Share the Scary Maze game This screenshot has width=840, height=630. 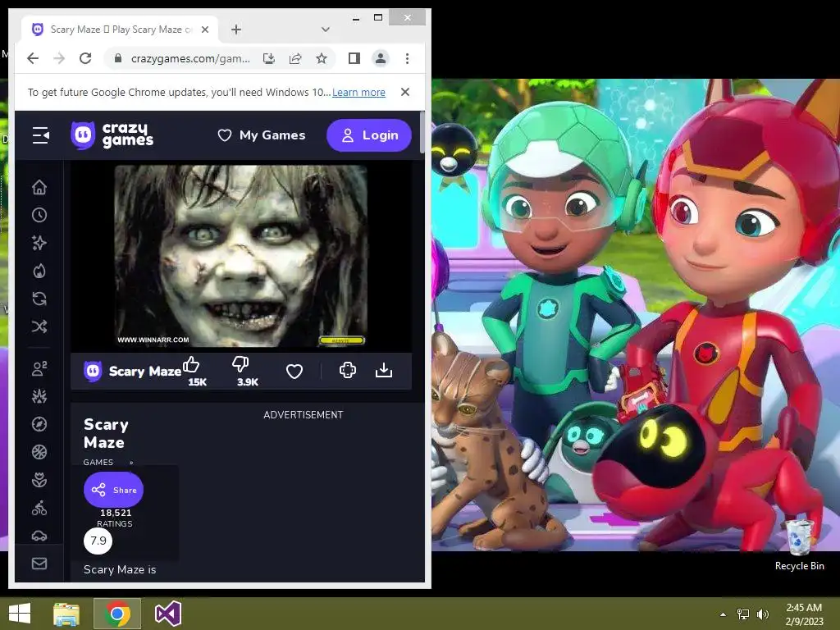(113, 490)
